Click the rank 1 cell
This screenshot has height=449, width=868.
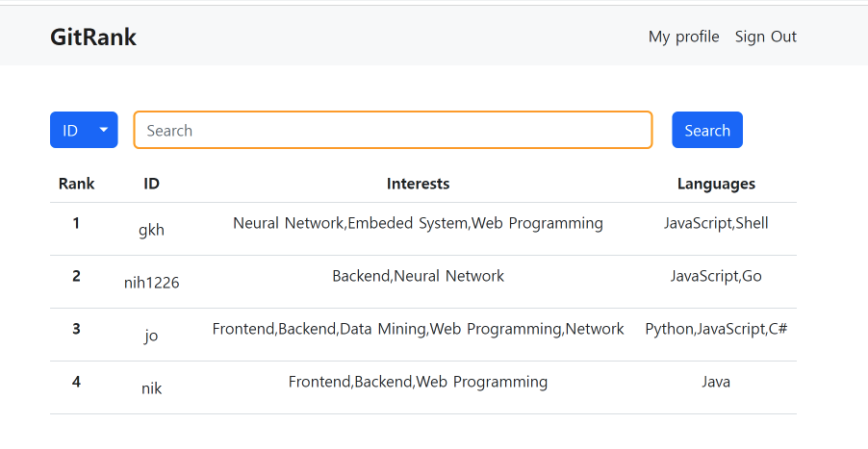[76, 223]
